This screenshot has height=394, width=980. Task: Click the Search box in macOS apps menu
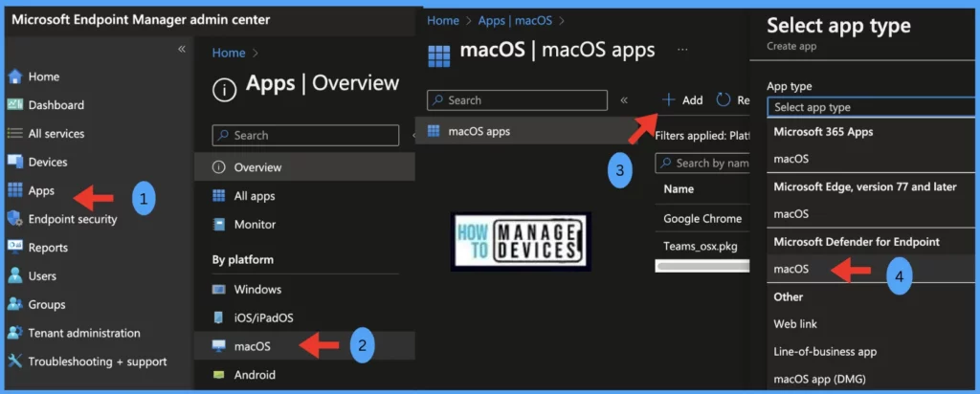517,99
